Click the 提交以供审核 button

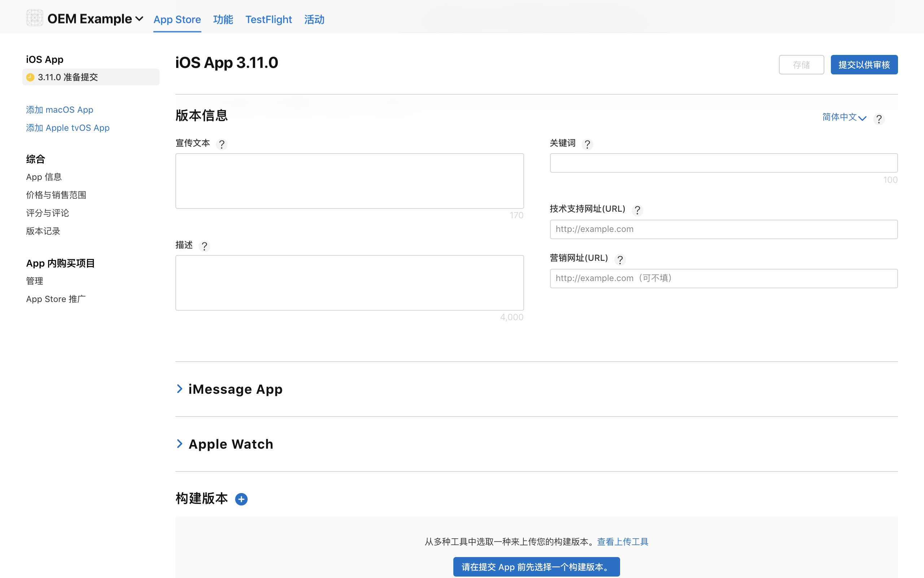864,65
